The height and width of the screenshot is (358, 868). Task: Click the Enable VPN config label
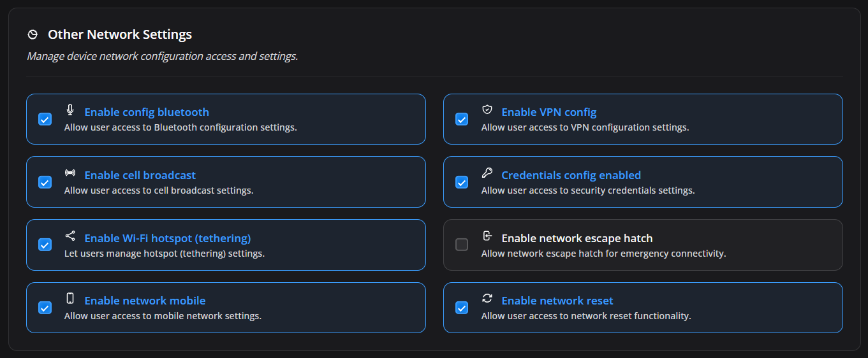coord(549,112)
